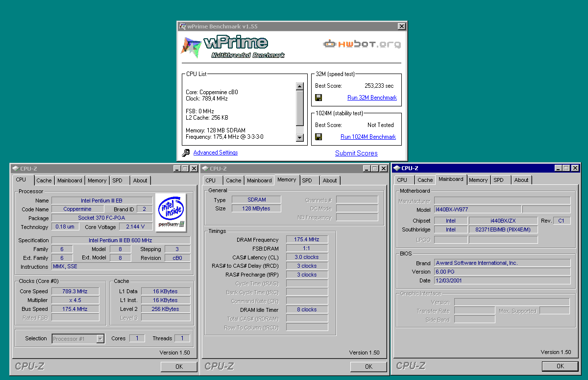
Task: Click OK in the CPU-Z Memory window
Action: [x=368, y=366]
